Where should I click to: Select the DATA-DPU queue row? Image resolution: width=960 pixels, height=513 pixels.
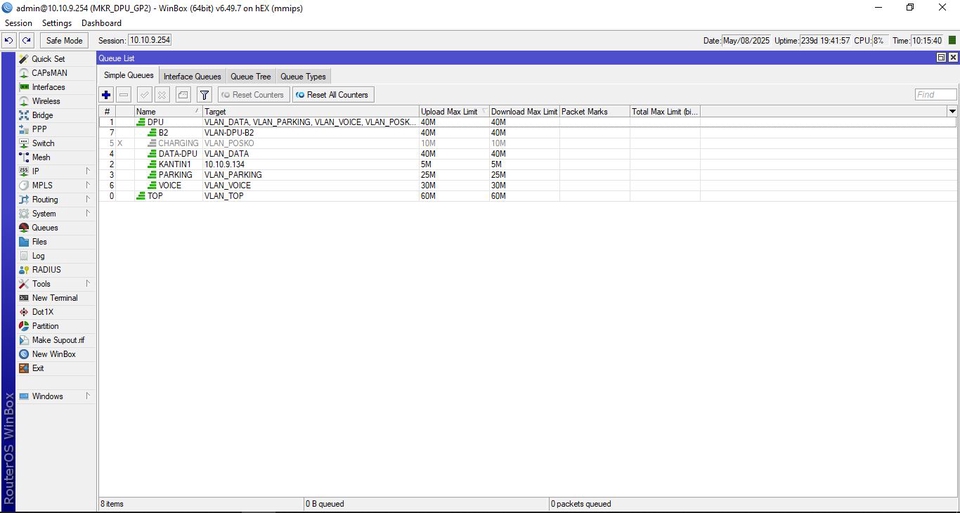click(527, 154)
